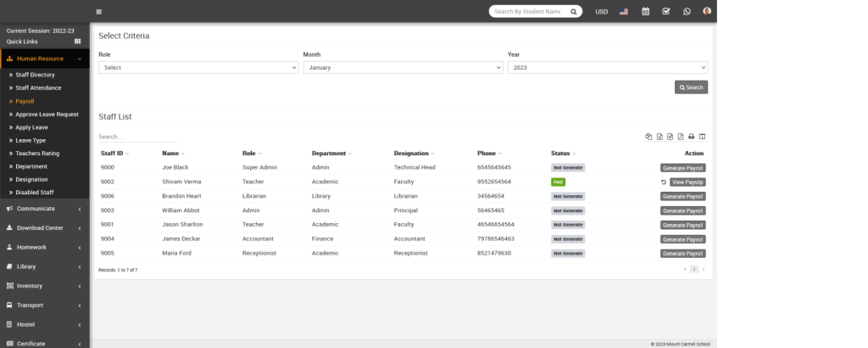Image resolution: width=868 pixels, height=348 pixels.
Task: Open the WhatsApp chat icon
Action: pyautogui.click(x=687, y=12)
